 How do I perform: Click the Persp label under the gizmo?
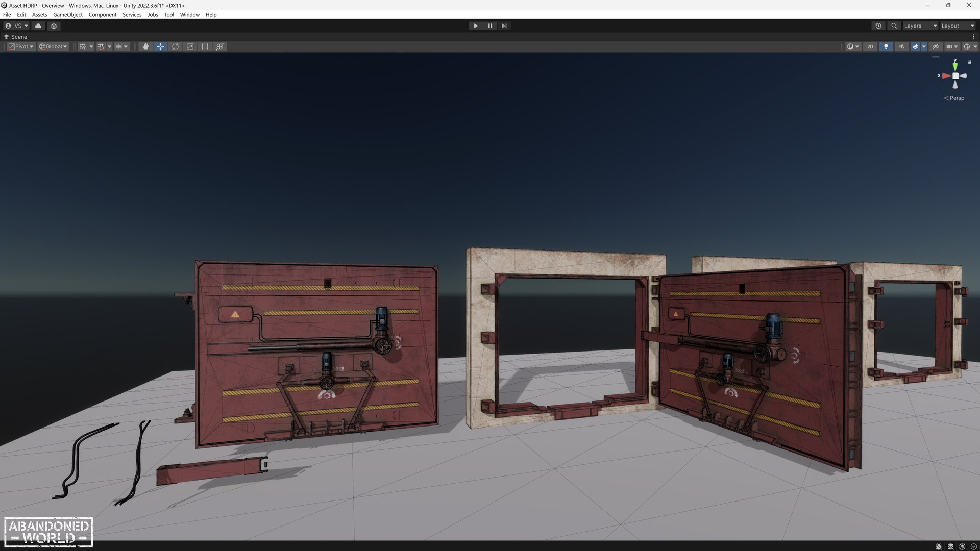tap(957, 98)
